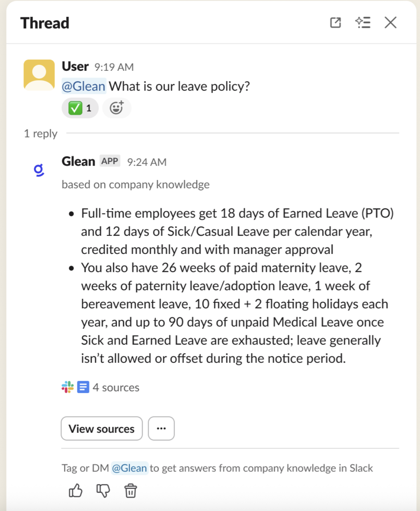Click the User sender name
This screenshot has height=511, width=420.
[75, 67]
